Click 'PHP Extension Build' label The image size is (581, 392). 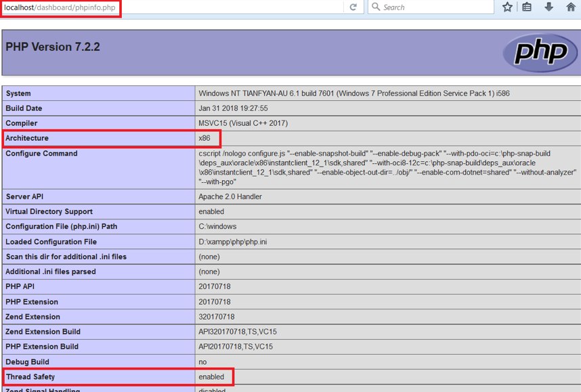[x=42, y=347]
